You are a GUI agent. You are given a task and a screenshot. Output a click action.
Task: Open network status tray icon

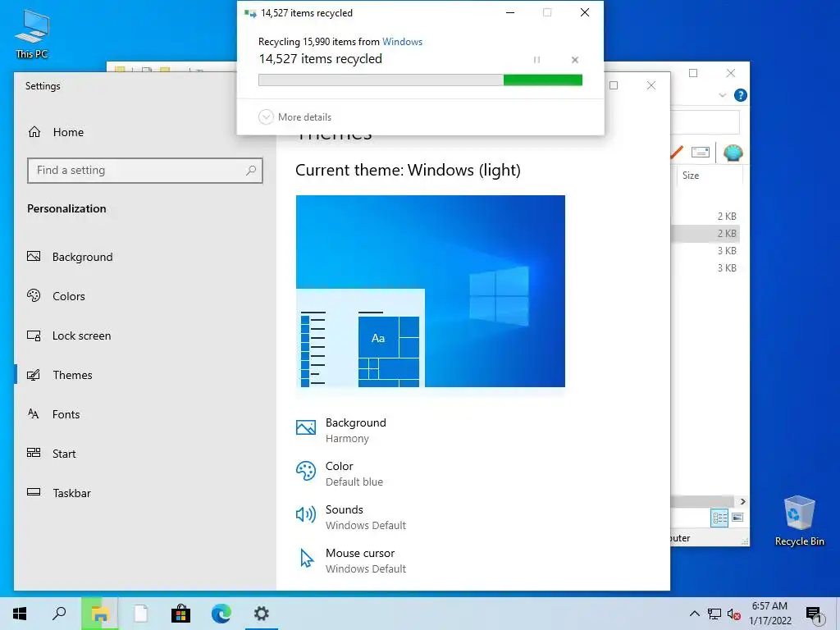(x=714, y=614)
